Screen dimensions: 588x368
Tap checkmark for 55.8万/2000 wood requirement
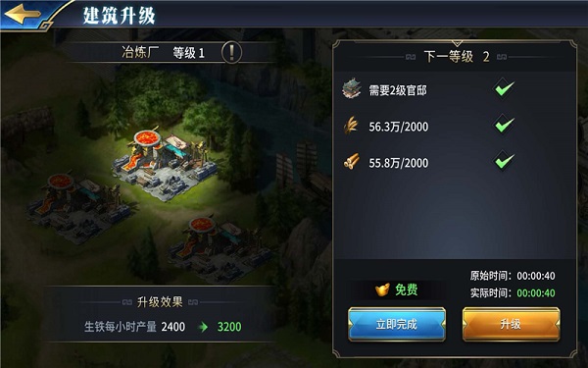tap(504, 161)
